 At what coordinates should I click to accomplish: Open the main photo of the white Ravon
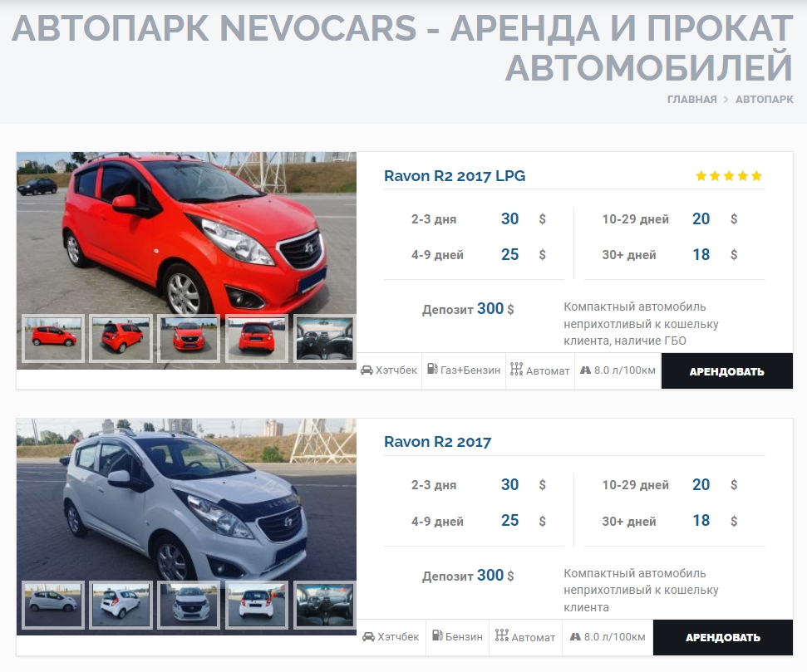point(186,498)
